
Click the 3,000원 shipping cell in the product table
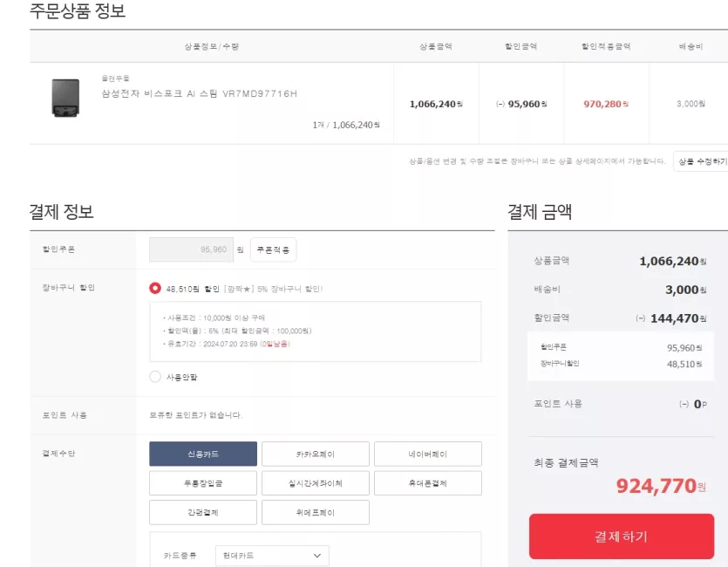point(691,104)
